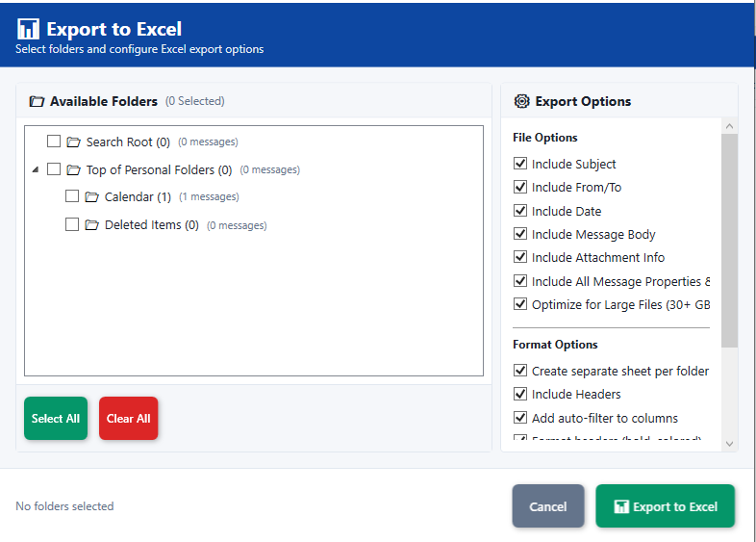Tick the Search Root folder checkbox
This screenshot has width=756, height=542.
(x=54, y=141)
